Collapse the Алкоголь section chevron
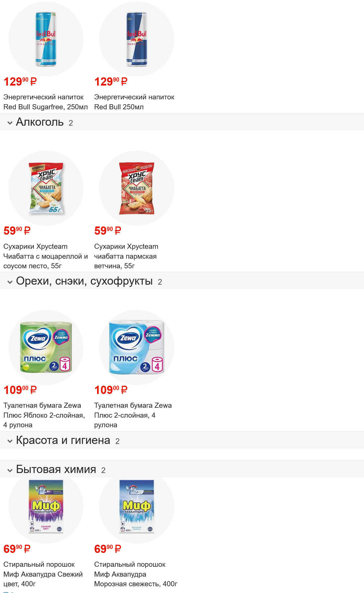364x593 pixels. [x=10, y=123]
